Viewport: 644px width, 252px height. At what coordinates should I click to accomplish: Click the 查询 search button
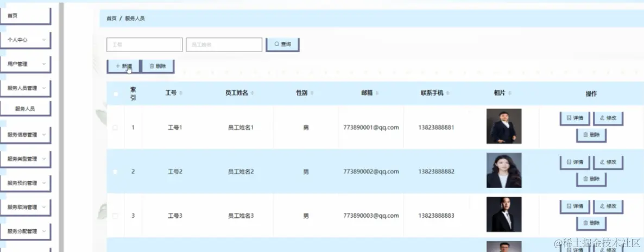(x=282, y=45)
